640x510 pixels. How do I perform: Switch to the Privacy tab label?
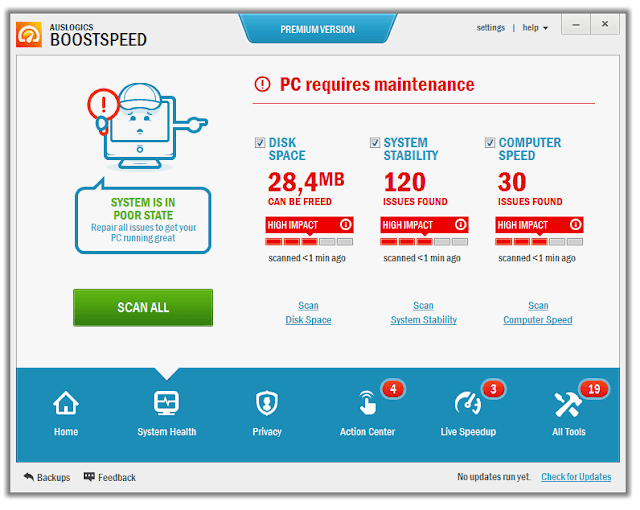click(x=267, y=432)
